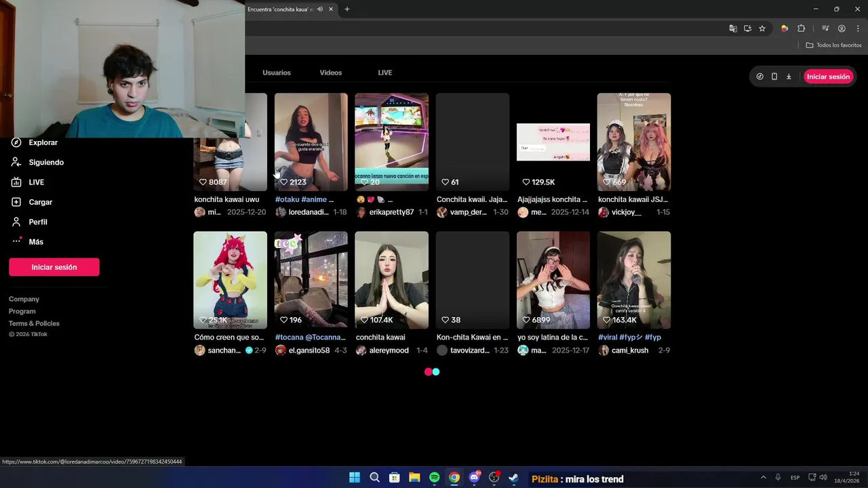Open tavovizard... user profile
The height and width of the screenshot is (488, 868).
click(x=470, y=350)
